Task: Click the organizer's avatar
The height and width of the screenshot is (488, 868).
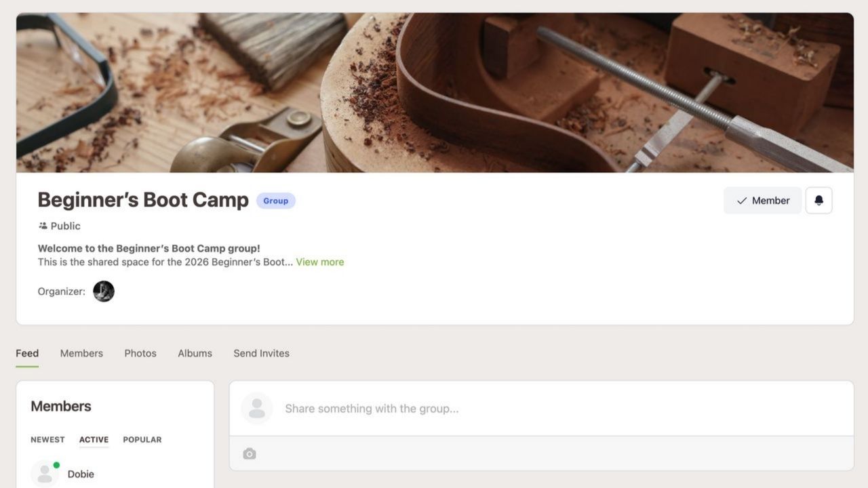Action: (103, 291)
